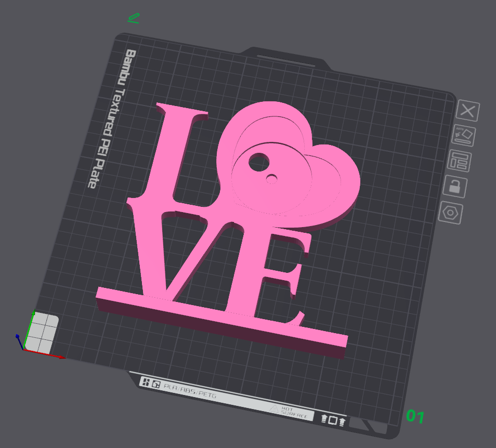Click the arrange objects on plate icon

459,161
